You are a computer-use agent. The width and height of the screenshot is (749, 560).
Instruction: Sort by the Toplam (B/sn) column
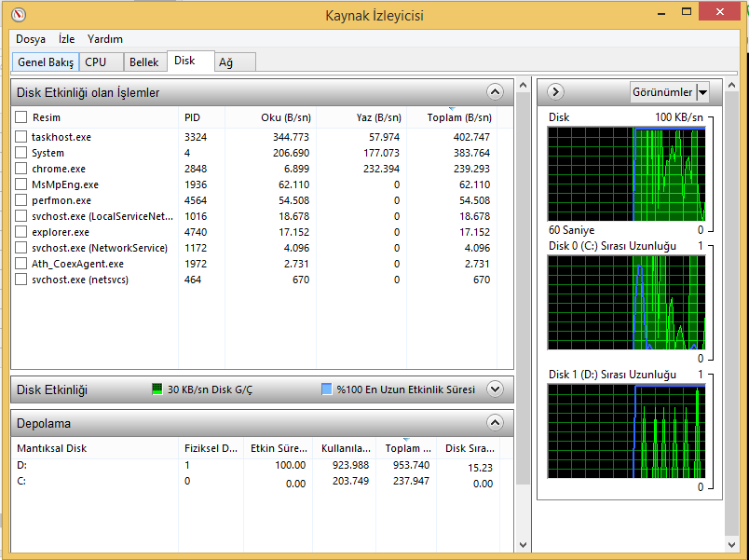[x=452, y=117]
